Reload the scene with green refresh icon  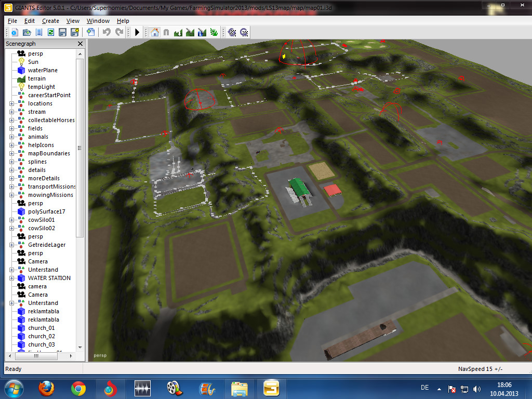pyautogui.click(x=51, y=33)
